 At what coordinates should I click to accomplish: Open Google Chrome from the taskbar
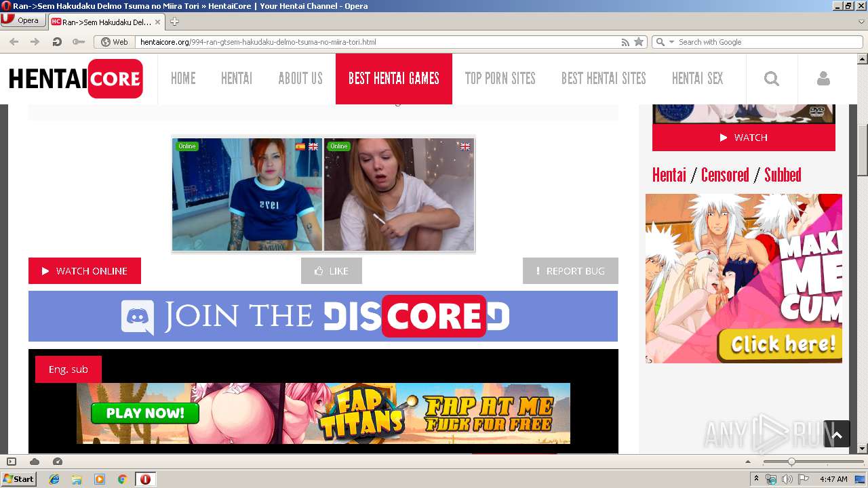point(122,479)
